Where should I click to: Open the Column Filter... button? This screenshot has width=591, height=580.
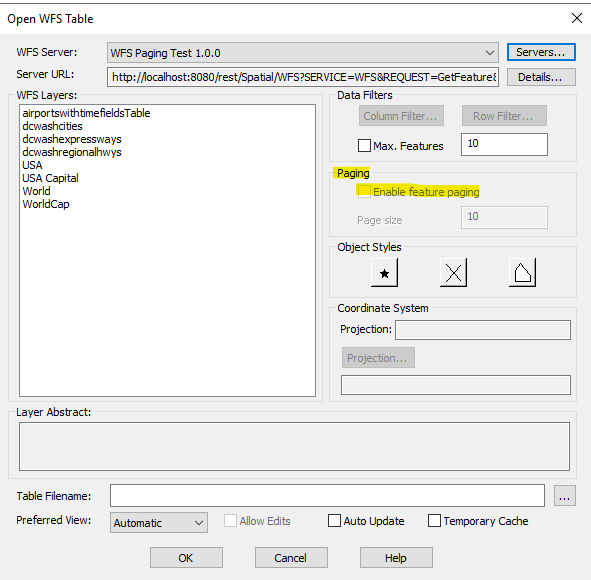401,116
